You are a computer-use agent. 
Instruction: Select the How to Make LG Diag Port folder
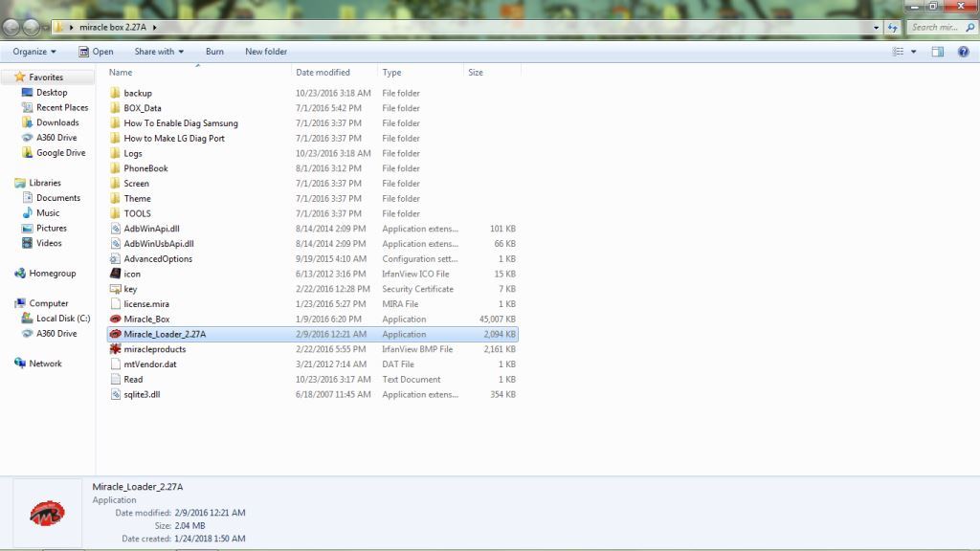pyautogui.click(x=174, y=138)
